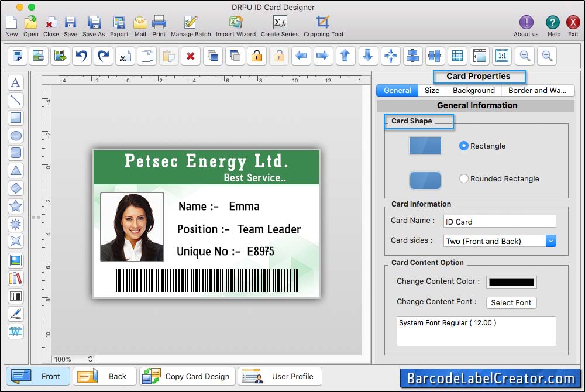Open the 100% zoom level selector
This screenshot has height=392, width=585.
click(73, 359)
